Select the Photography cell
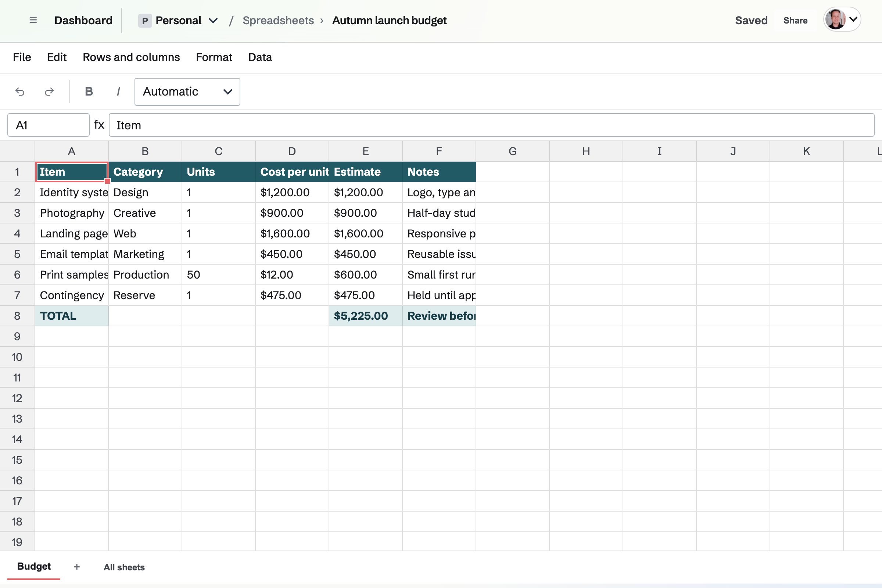 click(x=72, y=213)
